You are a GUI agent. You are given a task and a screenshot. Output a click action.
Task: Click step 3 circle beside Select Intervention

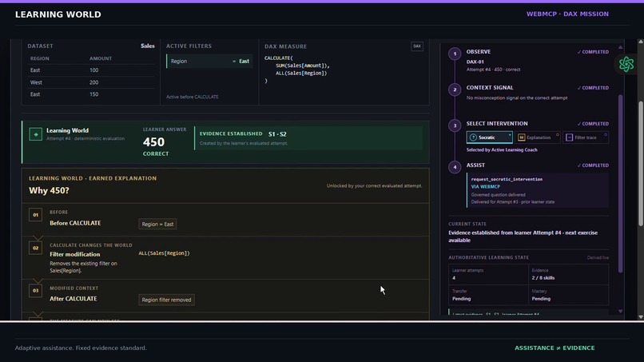(455, 125)
